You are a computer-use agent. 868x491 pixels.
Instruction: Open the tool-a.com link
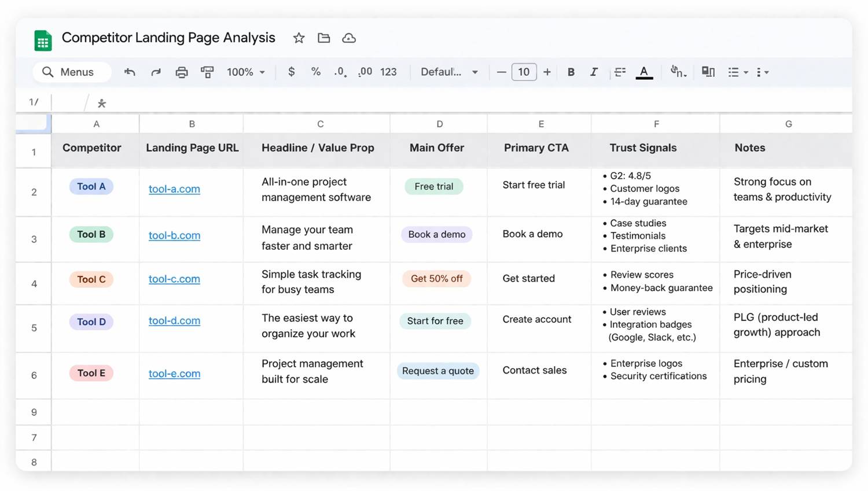click(x=174, y=189)
